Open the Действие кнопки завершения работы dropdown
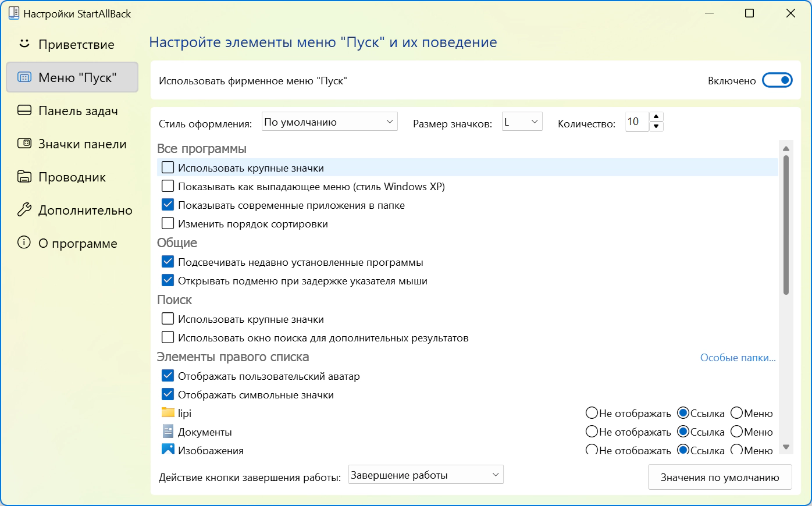 click(425, 475)
